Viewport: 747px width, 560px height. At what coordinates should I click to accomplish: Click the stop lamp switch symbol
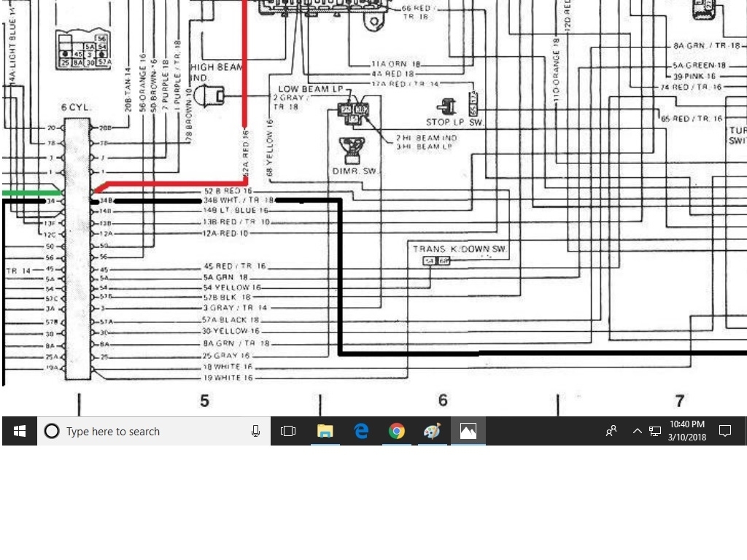click(x=446, y=106)
